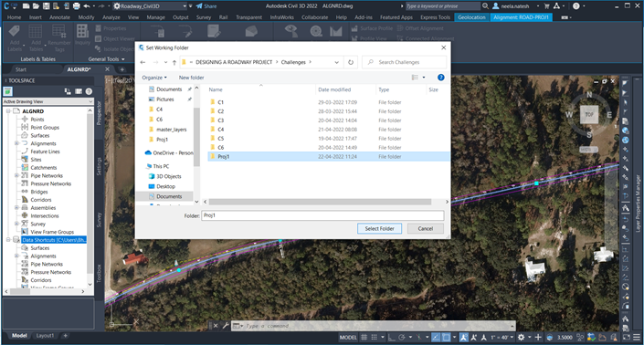Open General Tools panel title
Image resolution: width=644 pixels, height=345 pixels.
click(x=106, y=59)
